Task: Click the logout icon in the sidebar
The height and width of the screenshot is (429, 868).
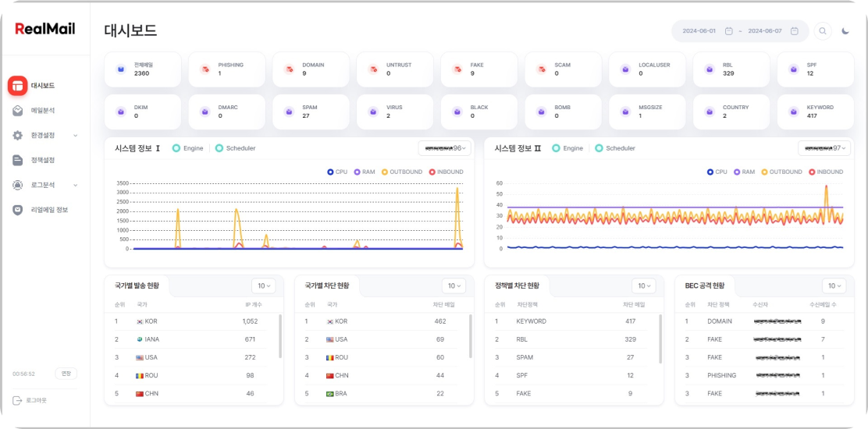Action: [x=17, y=400]
